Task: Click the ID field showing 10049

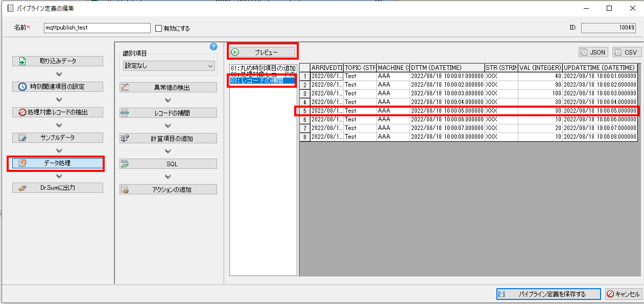Action: coord(609,28)
